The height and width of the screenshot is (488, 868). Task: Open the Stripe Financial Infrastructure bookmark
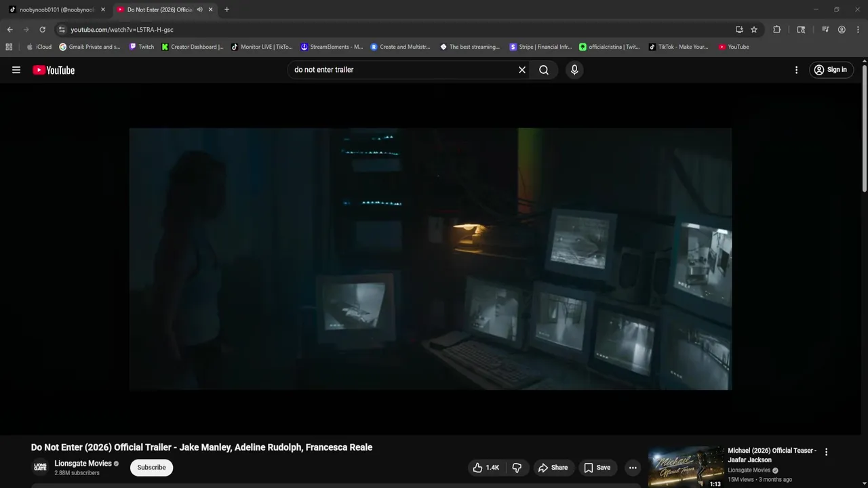tap(540, 47)
